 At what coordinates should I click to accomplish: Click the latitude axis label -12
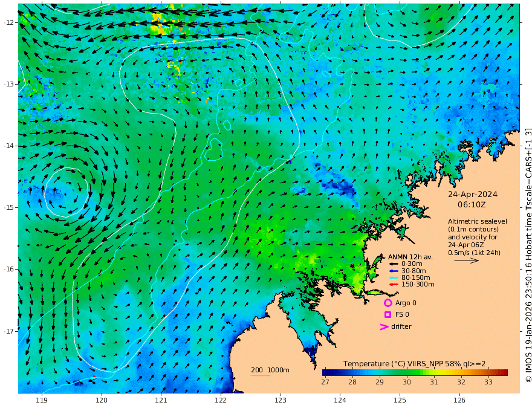point(9,22)
